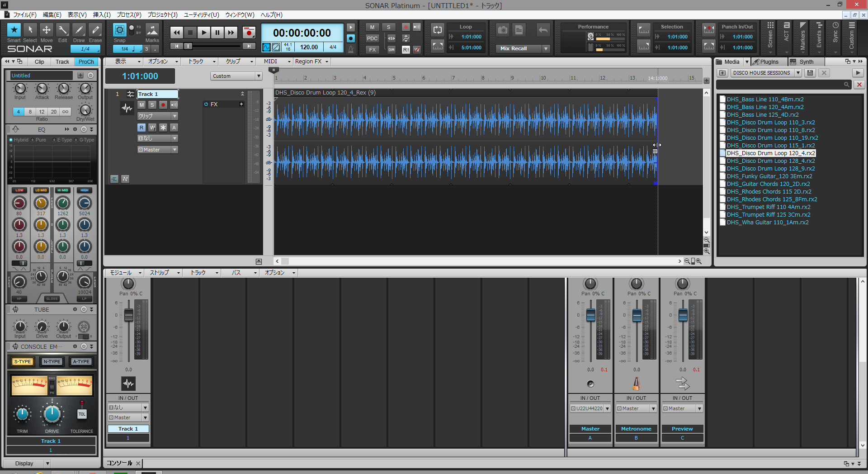Image resolution: width=868 pixels, height=474 pixels.
Task: Click the Metronome bus icon
Action: coord(637,384)
